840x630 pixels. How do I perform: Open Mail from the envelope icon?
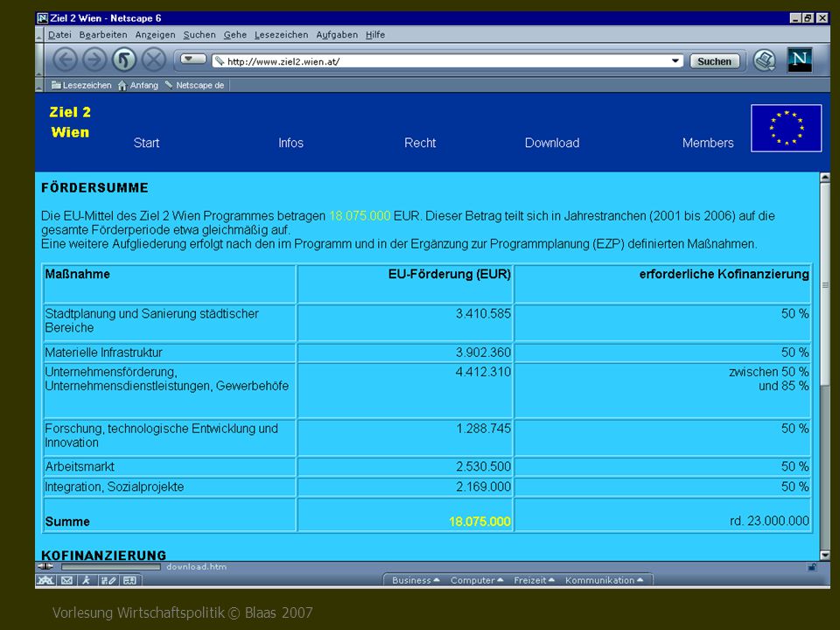coord(67,580)
